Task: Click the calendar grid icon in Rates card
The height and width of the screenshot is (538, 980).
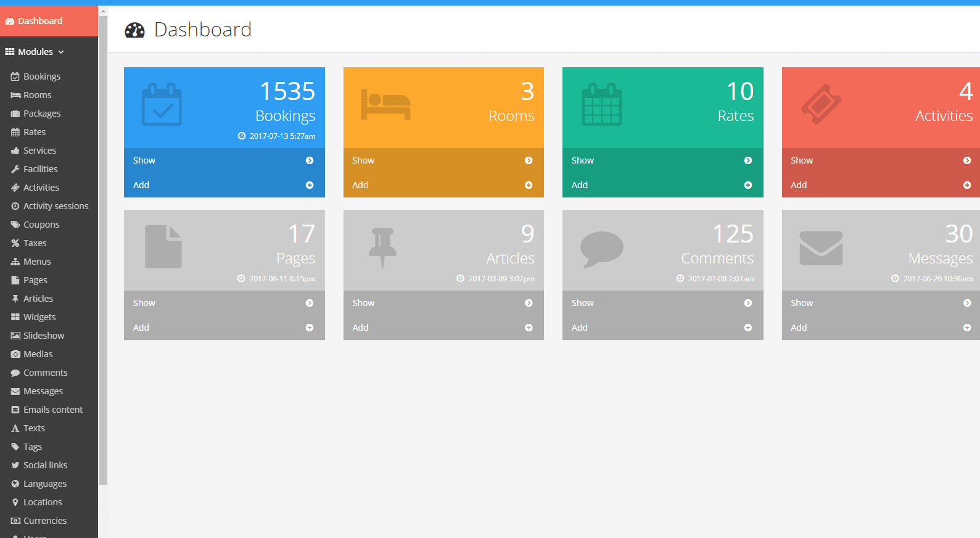Action: click(x=602, y=104)
